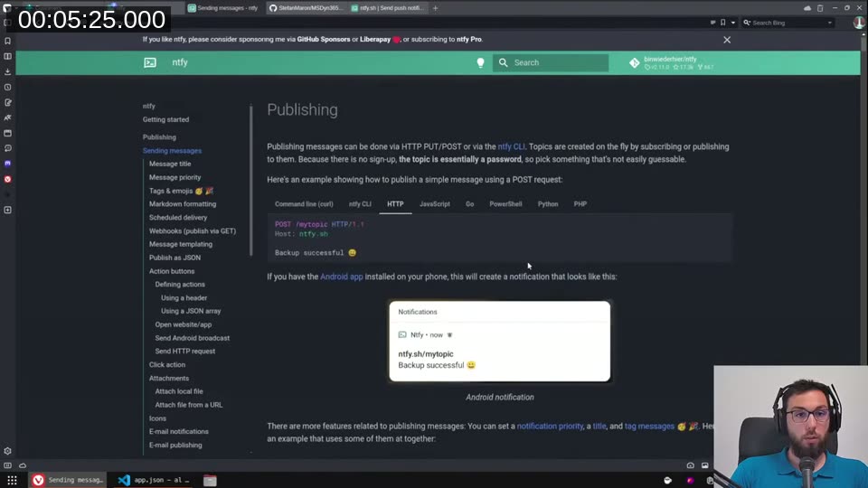The height and width of the screenshot is (488, 868).
Task: Click the GitHub Sponsors link
Action: tap(324, 39)
